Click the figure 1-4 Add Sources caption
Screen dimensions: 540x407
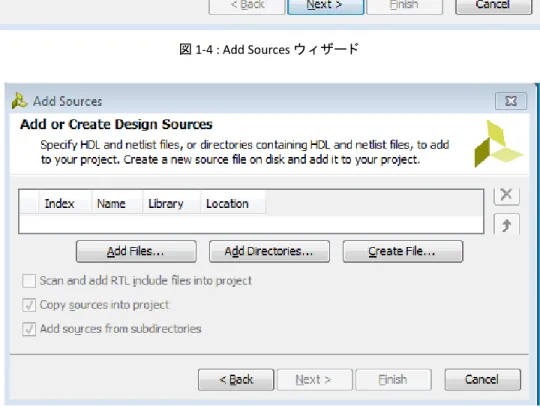(x=269, y=49)
